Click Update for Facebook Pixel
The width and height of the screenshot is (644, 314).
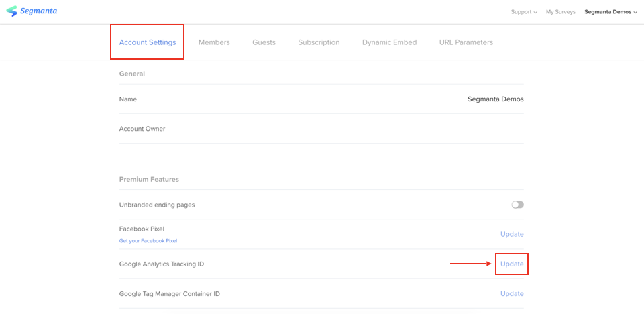[x=512, y=234]
